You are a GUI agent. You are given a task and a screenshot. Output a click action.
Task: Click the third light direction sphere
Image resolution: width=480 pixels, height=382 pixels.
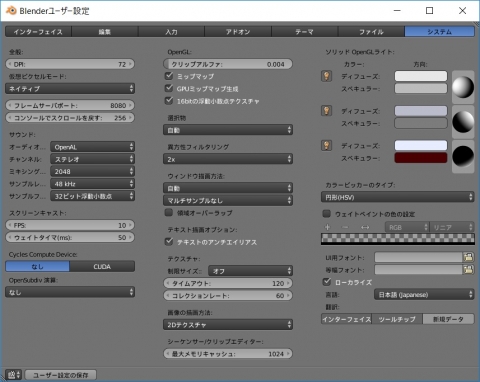[463, 156]
